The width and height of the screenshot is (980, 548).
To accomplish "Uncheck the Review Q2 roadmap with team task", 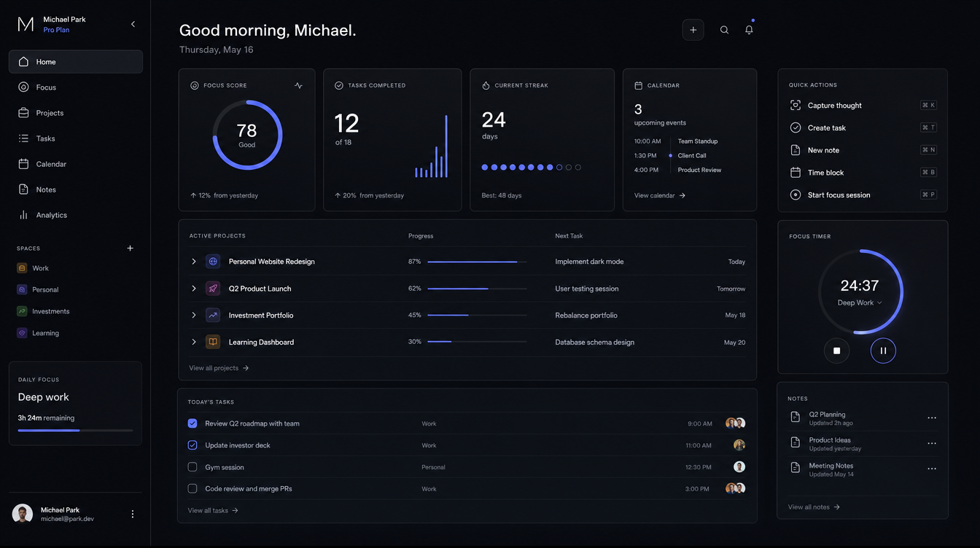I will [x=192, y=423].
